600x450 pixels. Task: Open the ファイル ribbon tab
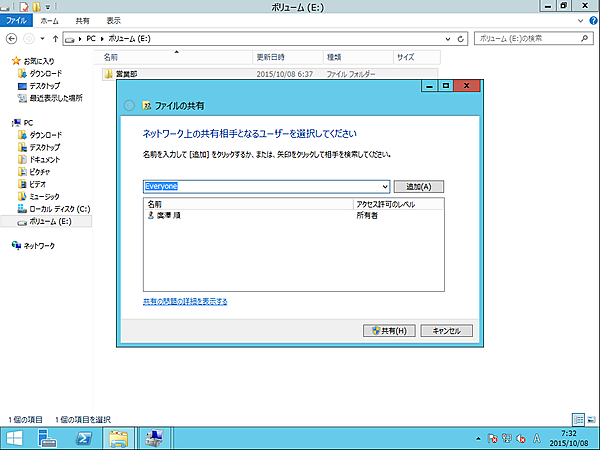pos(16,21)
